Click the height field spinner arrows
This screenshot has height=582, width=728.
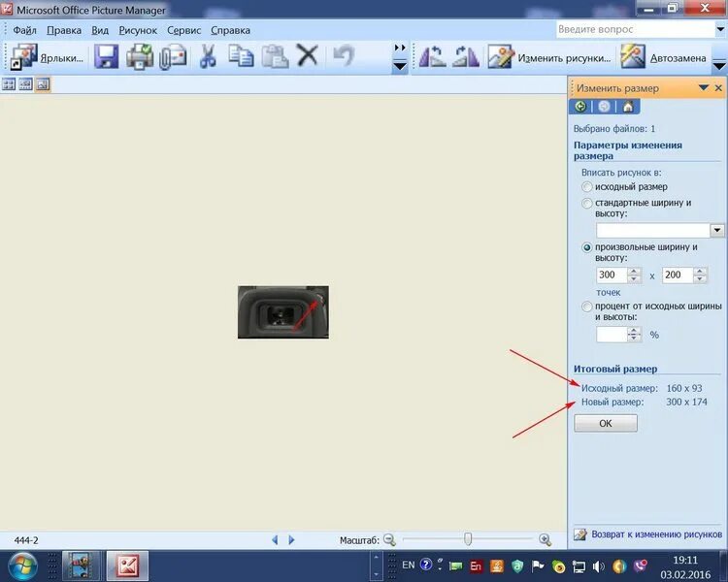click(700, 275)
